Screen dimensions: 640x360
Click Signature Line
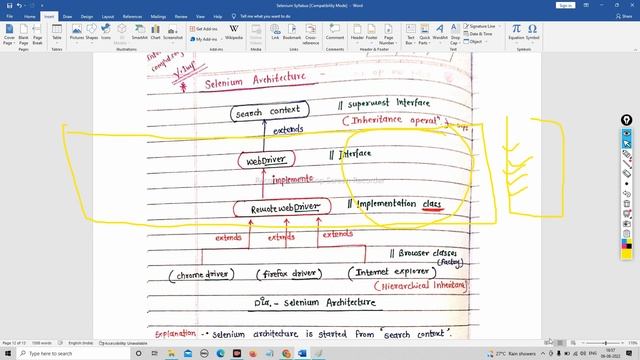coord(481,26)
